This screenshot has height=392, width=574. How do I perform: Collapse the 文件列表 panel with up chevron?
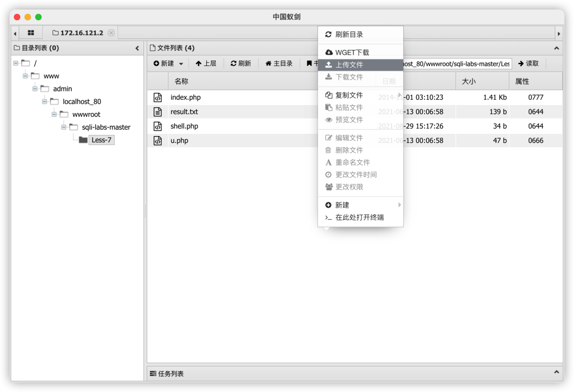[556, 48]
